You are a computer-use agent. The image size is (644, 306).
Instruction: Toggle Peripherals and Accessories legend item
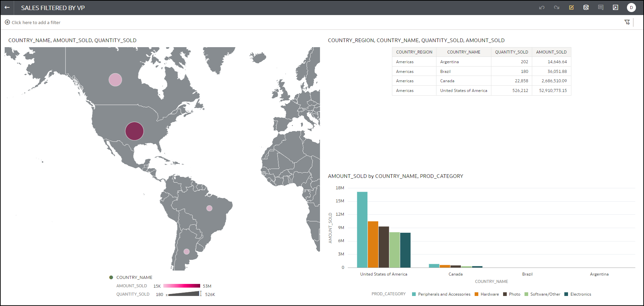(x=444, y=294)
